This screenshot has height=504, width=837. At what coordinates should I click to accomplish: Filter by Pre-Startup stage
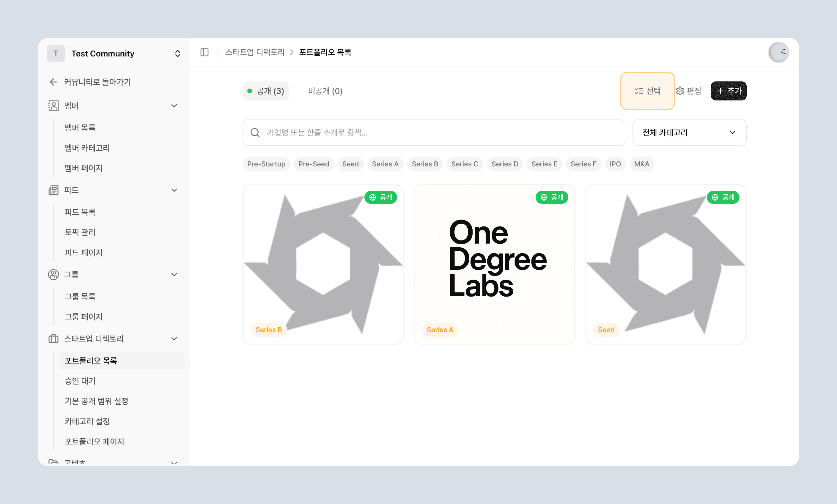(x=266, y=164)
